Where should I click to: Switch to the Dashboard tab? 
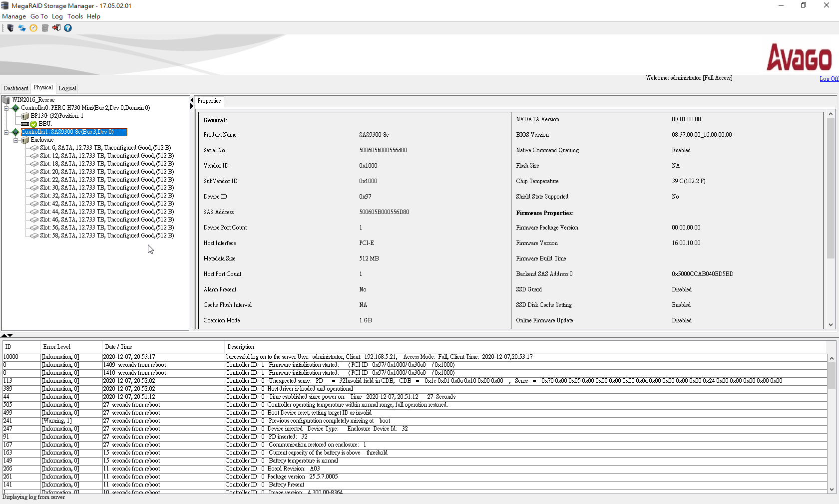tap(16, 88)
